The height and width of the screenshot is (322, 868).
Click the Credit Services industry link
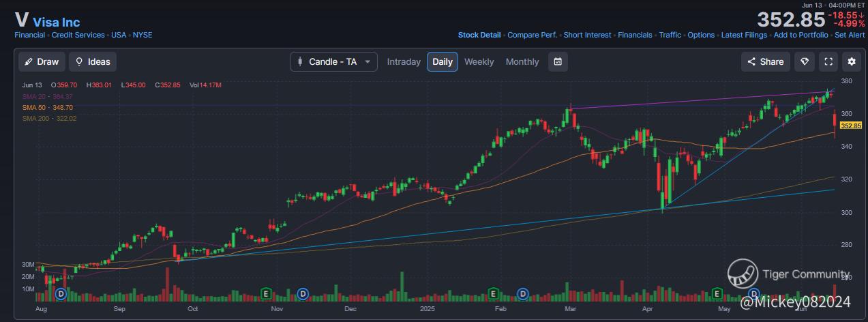click(78, 35)
